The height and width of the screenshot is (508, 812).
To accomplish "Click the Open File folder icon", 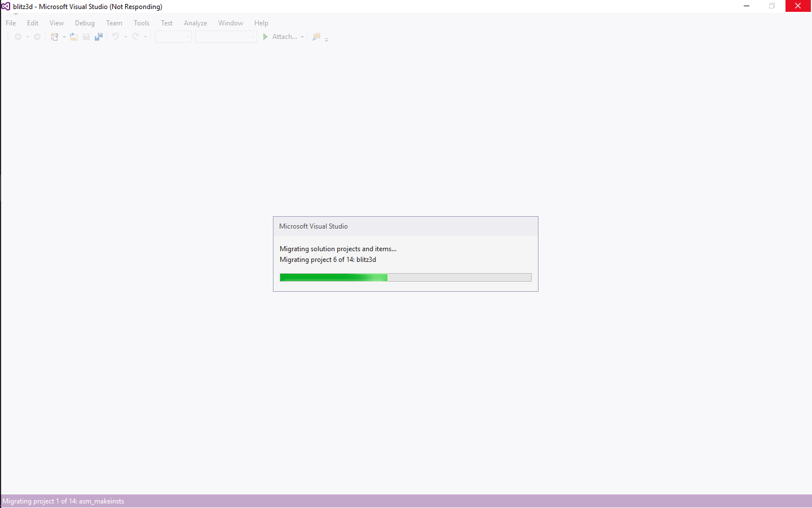I will (x=74, y=37).
